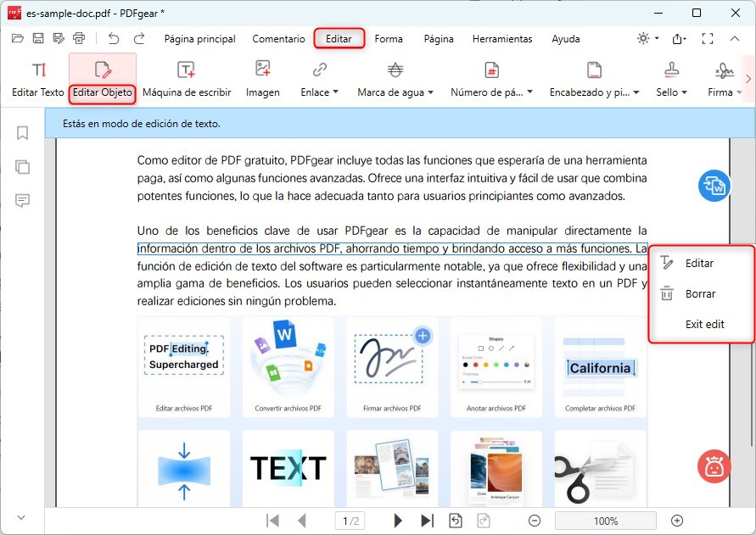The height and width of the screenshot is (535, 756).
Task: Open the red chatbot assistant button
Action: point(714,466)
